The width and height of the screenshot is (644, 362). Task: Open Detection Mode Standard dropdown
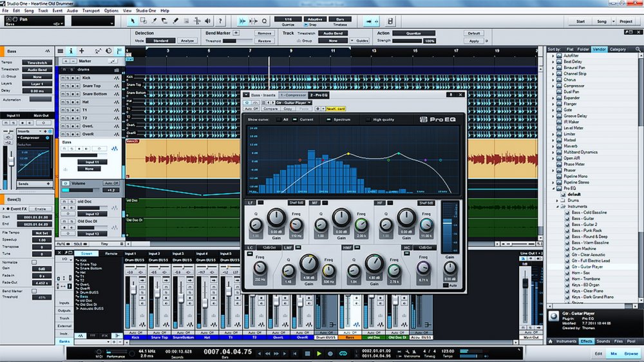tap(160, 41)
